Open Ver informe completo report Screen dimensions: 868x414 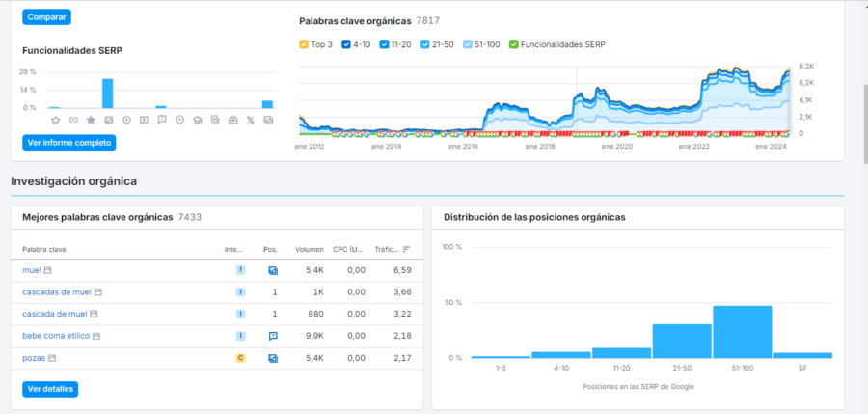pyautogui.click(x=68, y=143)
